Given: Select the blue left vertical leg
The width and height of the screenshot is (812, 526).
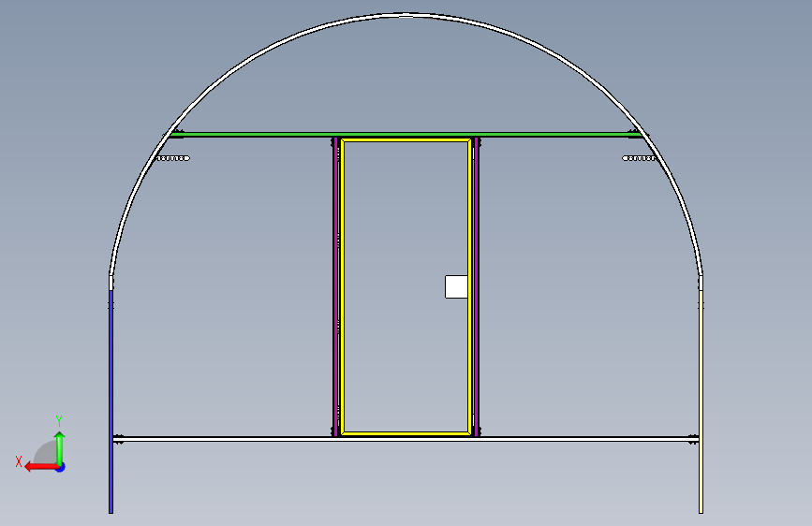Looking at the screenshot, I should click(x=111, y=402).
